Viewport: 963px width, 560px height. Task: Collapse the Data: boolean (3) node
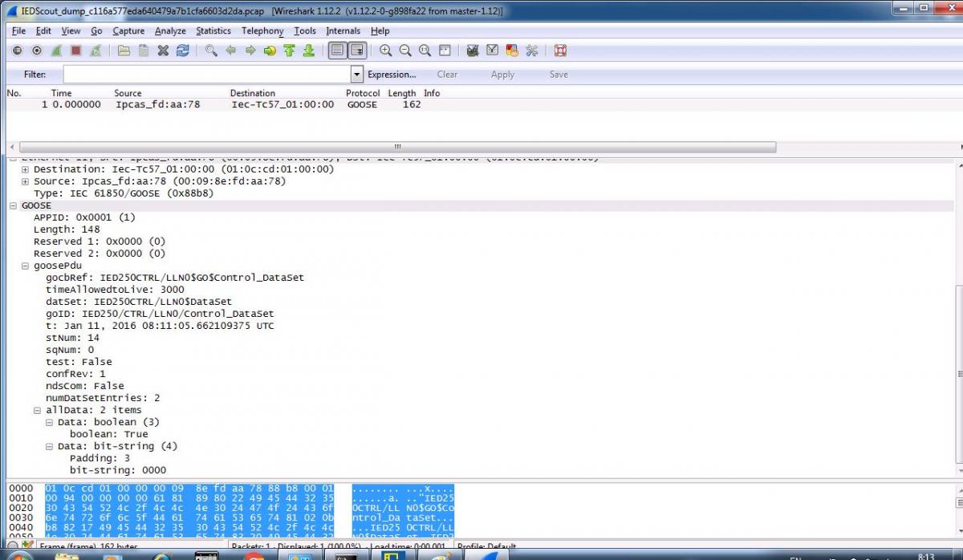pyautogui.click(x=49, y=422)
